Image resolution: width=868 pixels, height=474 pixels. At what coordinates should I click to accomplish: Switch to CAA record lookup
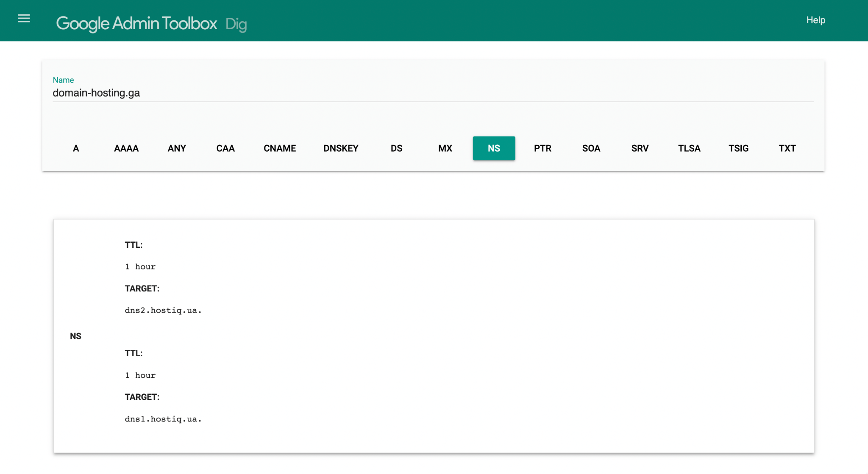[225, 148]
